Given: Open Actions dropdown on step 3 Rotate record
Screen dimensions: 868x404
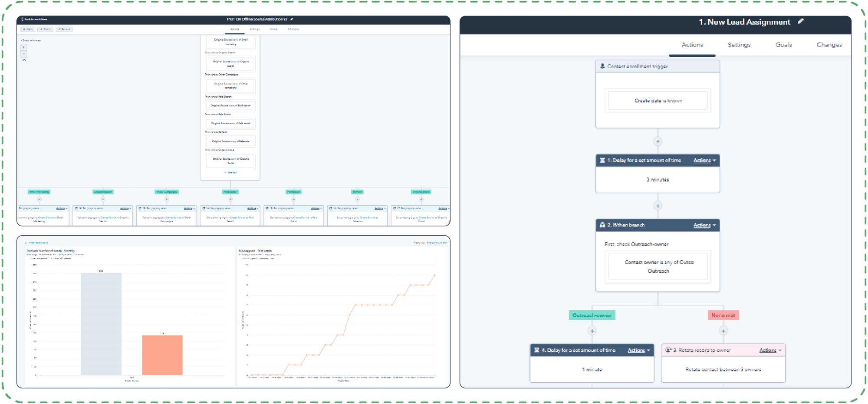Looking at the screenshot, I should (770, 350).
